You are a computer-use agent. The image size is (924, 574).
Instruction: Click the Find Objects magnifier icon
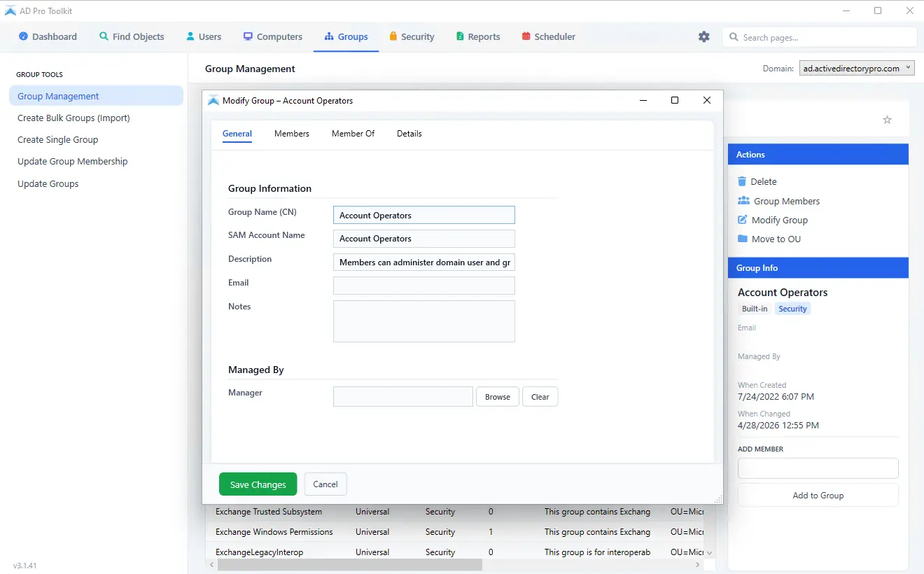tap(104, 36)
